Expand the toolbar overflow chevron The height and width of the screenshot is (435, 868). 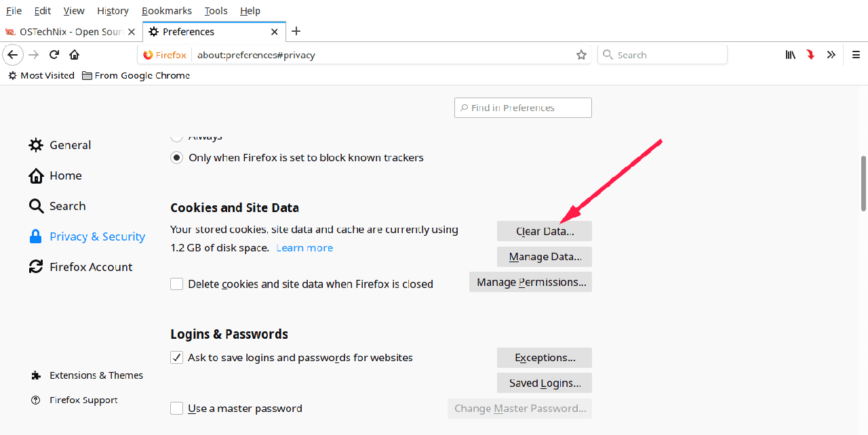click(831, 55)
